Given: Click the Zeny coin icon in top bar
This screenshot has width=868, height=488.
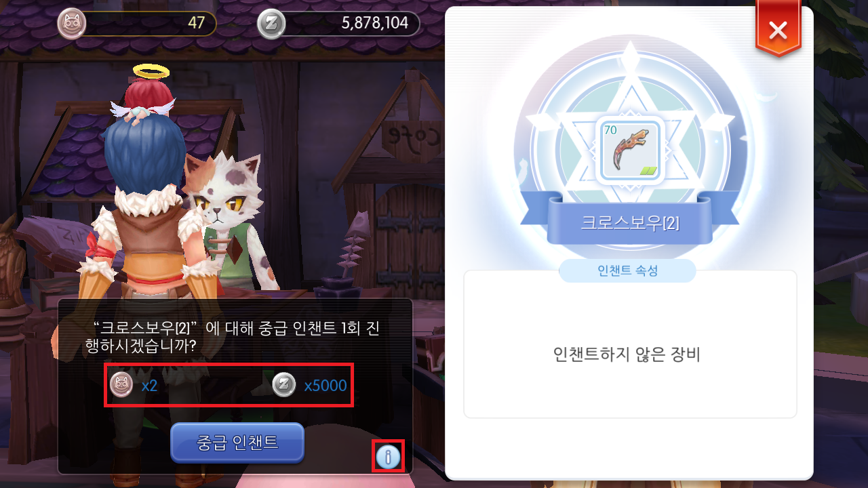Looking at the screenshot, I should pyautogui.click(x=271, y=24).
